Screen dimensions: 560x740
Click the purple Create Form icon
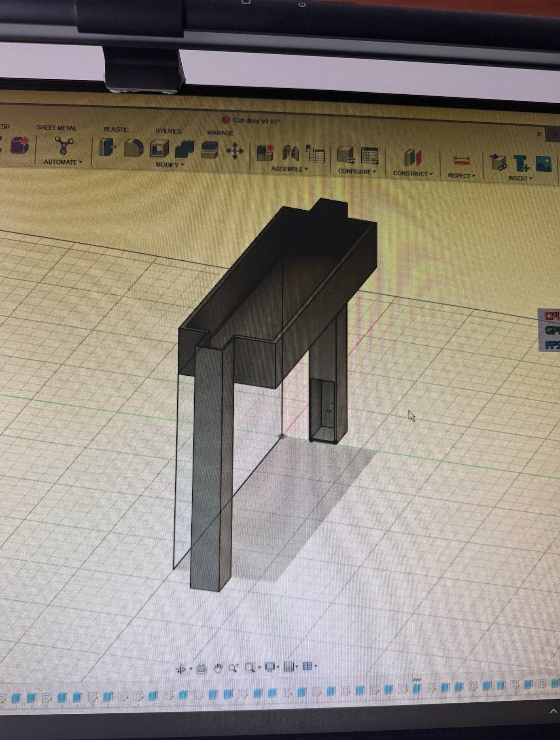(19, 146)
